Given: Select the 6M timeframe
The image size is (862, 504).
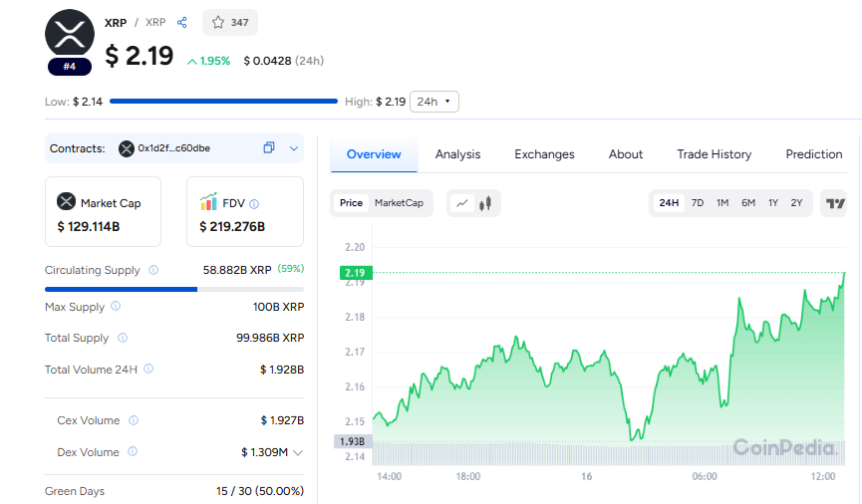Looking at the screenshot, I should point(748,203).
